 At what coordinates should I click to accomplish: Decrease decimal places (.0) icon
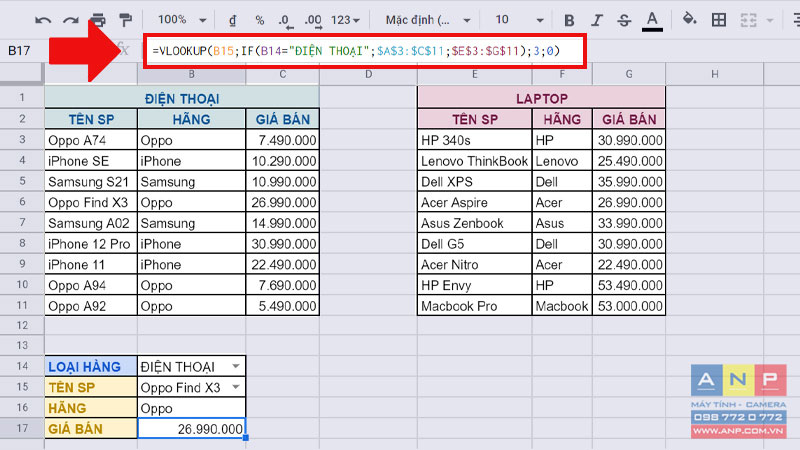[x=286, y=21]
